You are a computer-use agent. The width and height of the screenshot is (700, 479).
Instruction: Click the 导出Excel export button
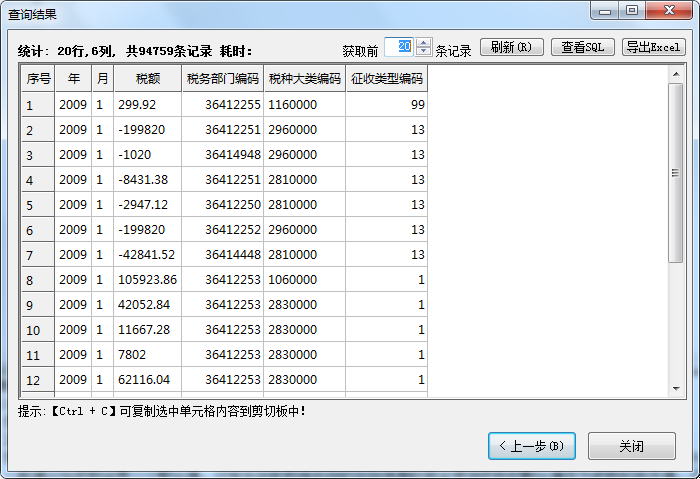pos(653,47)
